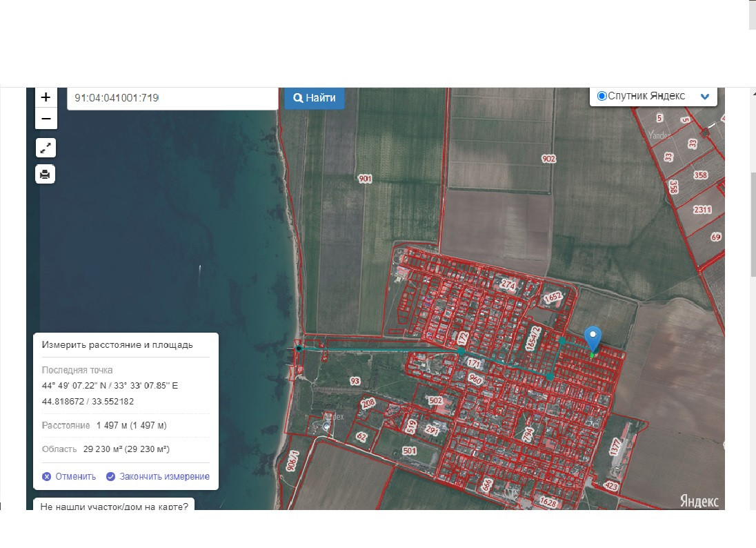The image size is (756, 548).
Task: Click teal route node near parcel 172
Action: [461, 351]
